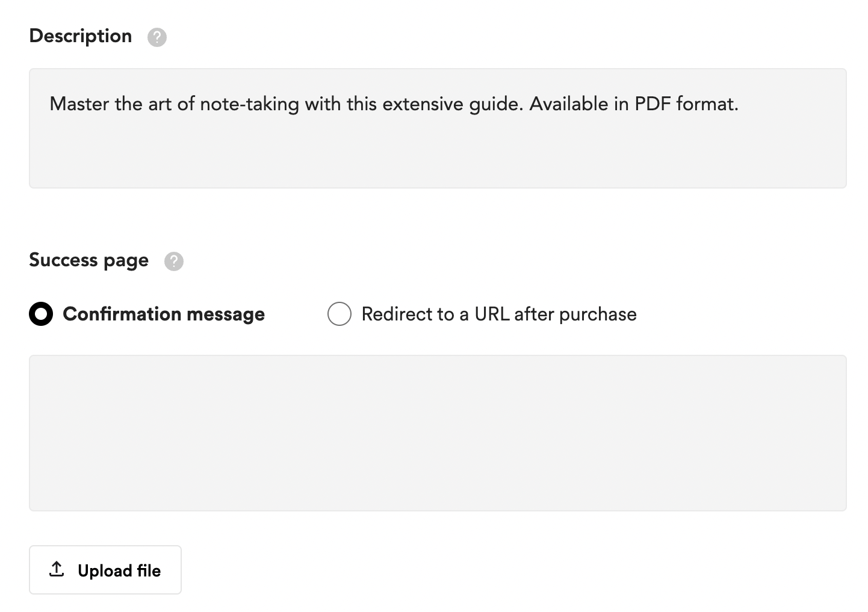Click the Success page heading label
The height and width of the screenshot is (612, 868).
pyautogui.click(x=88, y=260)
